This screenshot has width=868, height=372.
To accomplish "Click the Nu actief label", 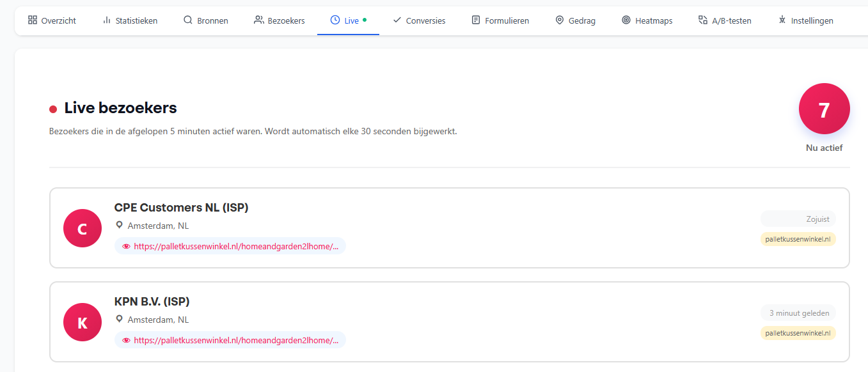I will (824, 148).
